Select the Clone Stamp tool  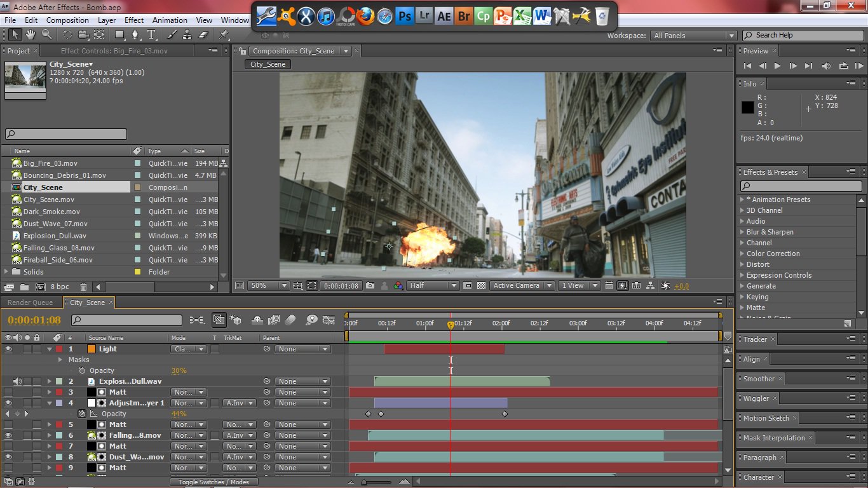tap(187, 34)
